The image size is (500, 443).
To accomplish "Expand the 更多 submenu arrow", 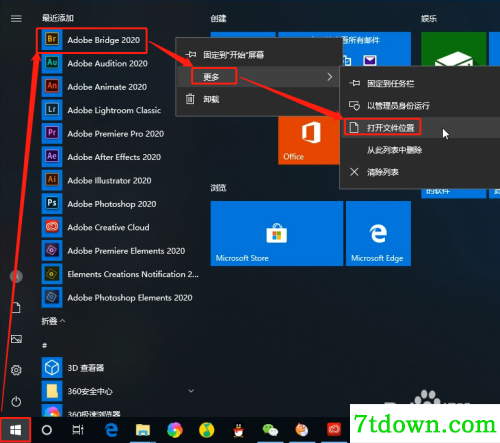I will [x=329, y=77].
